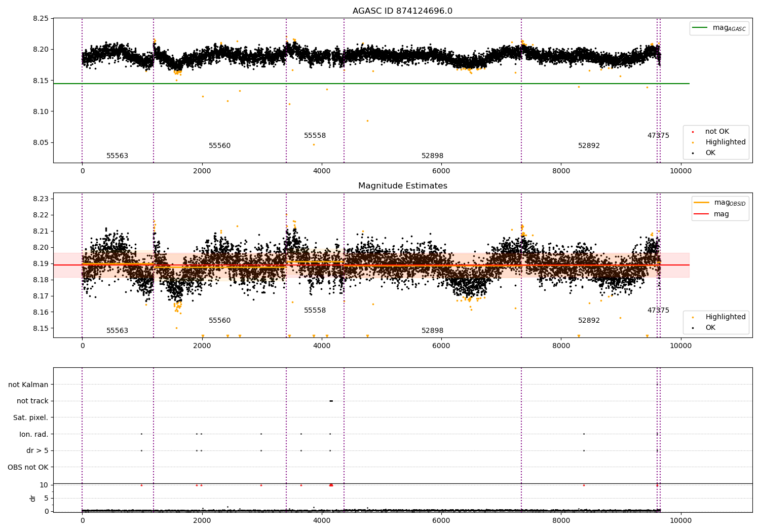Click the "OBS not OK" axis label
The height and width of the screenshot is (532, 760).
(x=28, y=467)
